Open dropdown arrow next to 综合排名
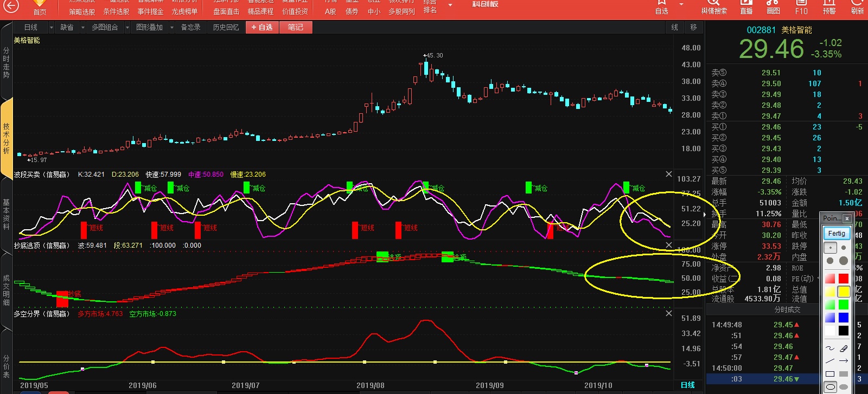The image size is (868, 394). (450, 5)
